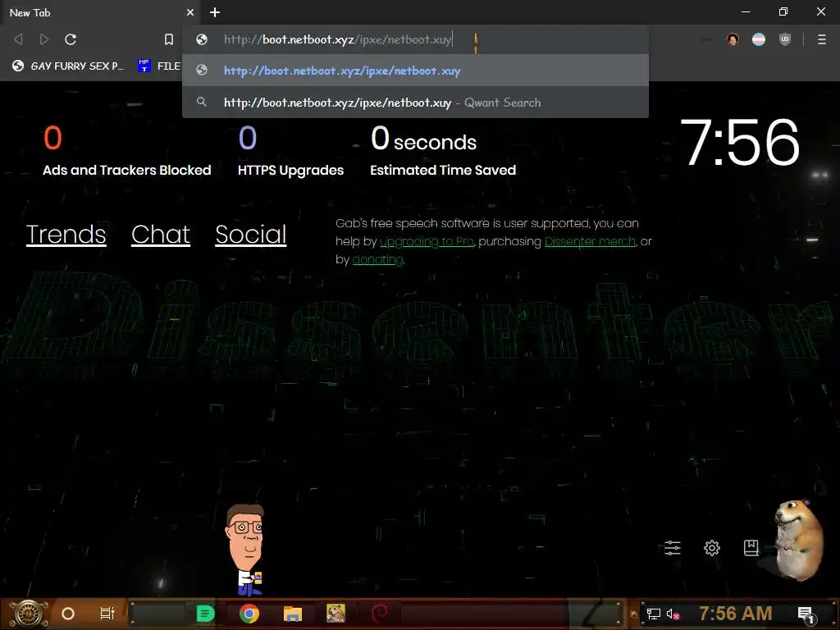Open the GAY FURRY SEX P... bookmark

point(69,66)
